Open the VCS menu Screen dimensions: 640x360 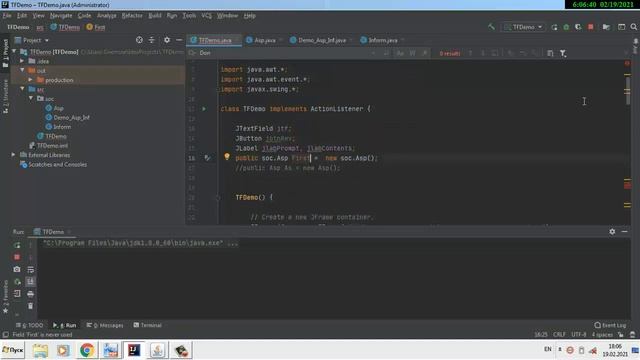pyautogui.click(x=207, y=16)
